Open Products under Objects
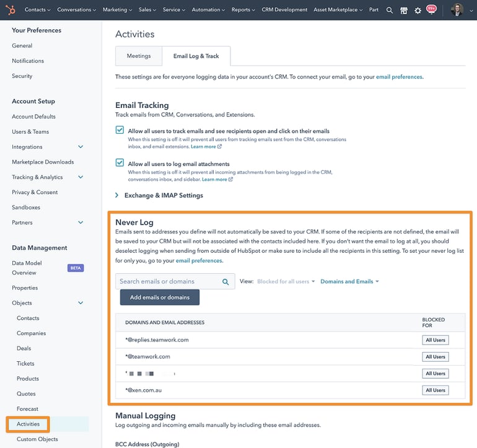The width and height of the screenshot is (477, 448). (x=28, y=379)
